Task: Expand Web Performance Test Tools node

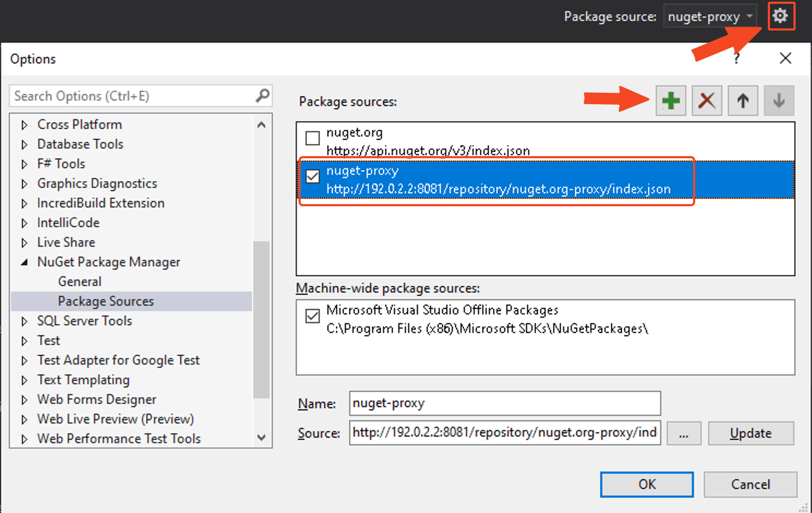Action: [24, 439]
